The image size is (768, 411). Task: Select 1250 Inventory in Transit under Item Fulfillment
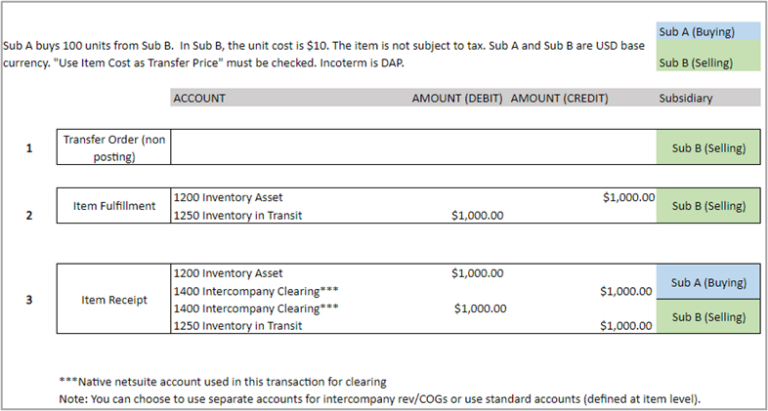[238, 215]
